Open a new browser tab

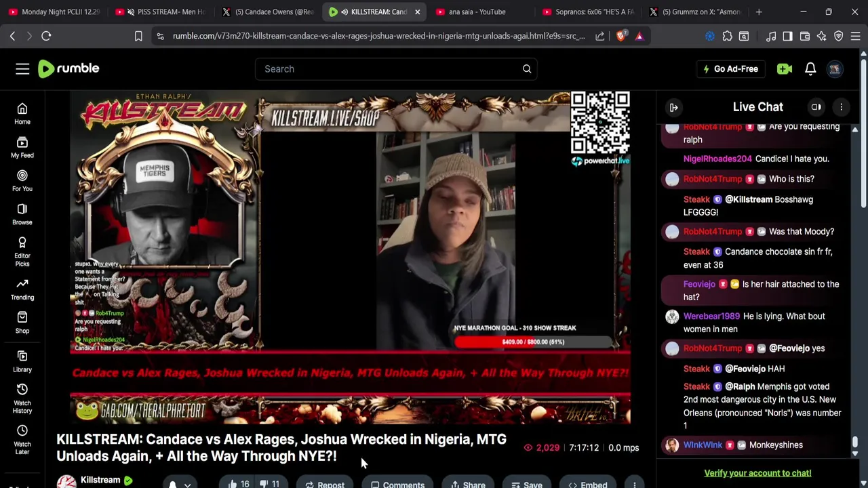tap(759, 12)
